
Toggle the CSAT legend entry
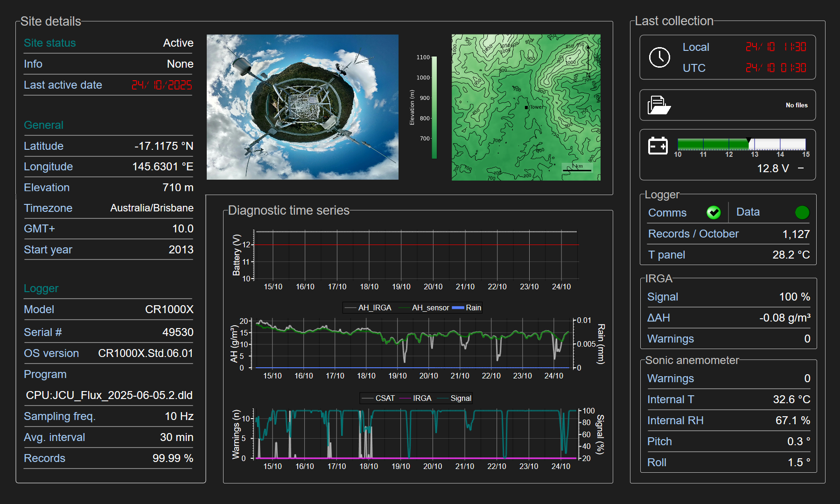tap(379, 398)
